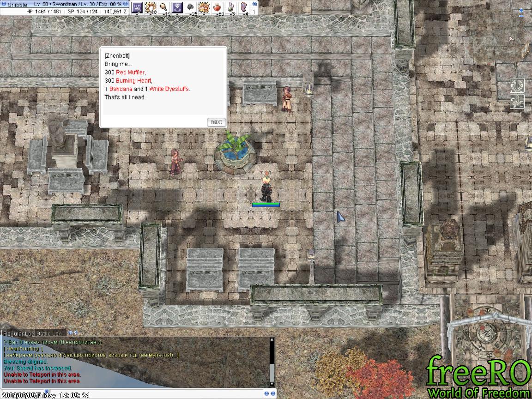Talk to the NPC by the stone bench
532x399 pixels.
[x=287, y=98]
